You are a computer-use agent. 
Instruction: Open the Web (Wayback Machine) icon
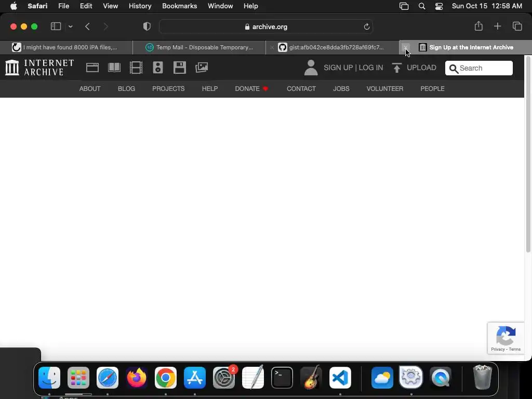point(92,68)
